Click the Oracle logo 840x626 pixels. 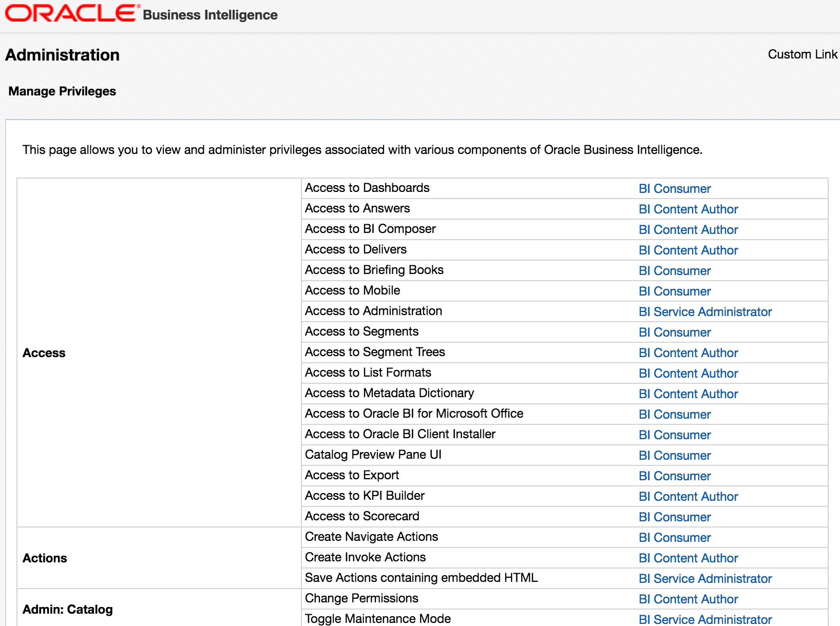(x=72, y=13)
